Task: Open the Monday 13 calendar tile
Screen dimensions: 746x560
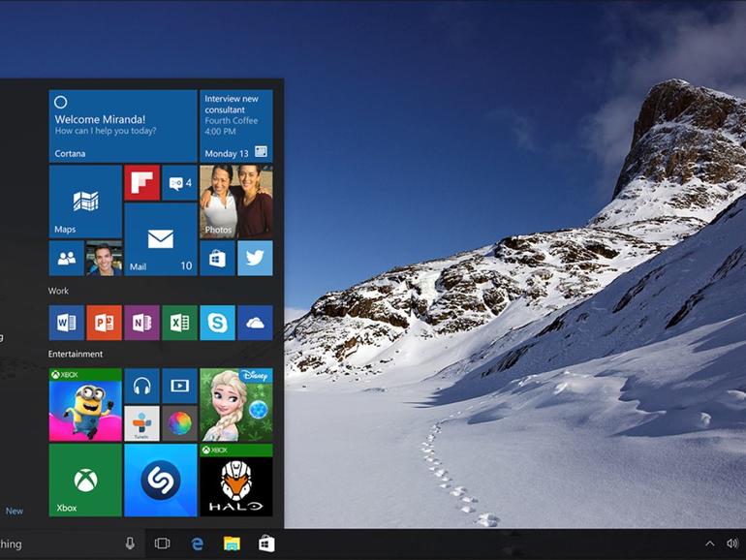Action: pyautogui.click(x=236, y=126)
